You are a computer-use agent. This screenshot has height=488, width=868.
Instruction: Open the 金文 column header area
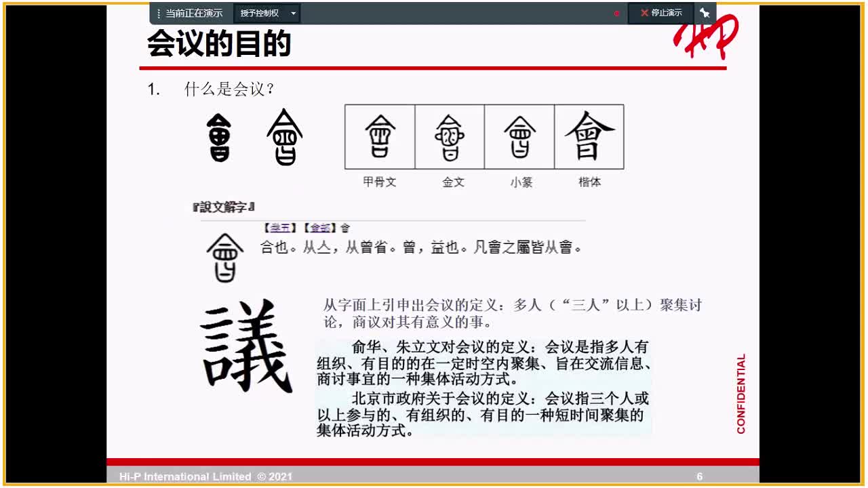pos(452,182)
